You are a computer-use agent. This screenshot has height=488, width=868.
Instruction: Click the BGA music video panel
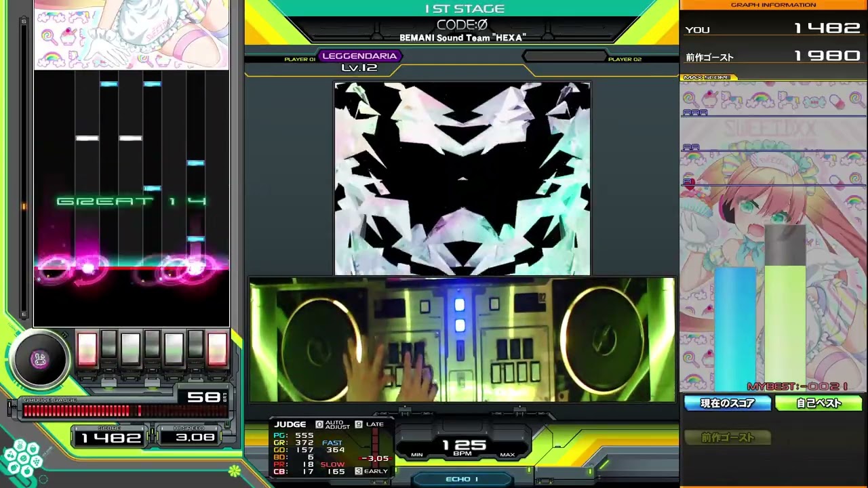[x=462, y=179]
